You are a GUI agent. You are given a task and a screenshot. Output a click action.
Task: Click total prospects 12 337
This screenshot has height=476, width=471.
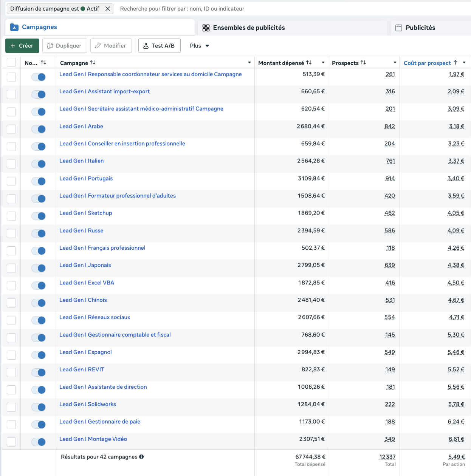(387, 457)
